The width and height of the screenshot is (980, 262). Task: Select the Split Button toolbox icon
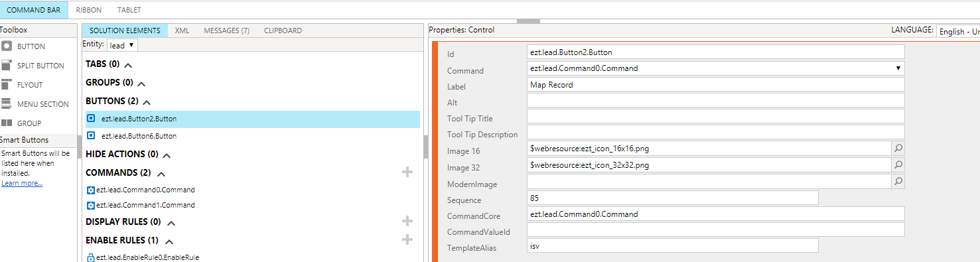(7, 66)
